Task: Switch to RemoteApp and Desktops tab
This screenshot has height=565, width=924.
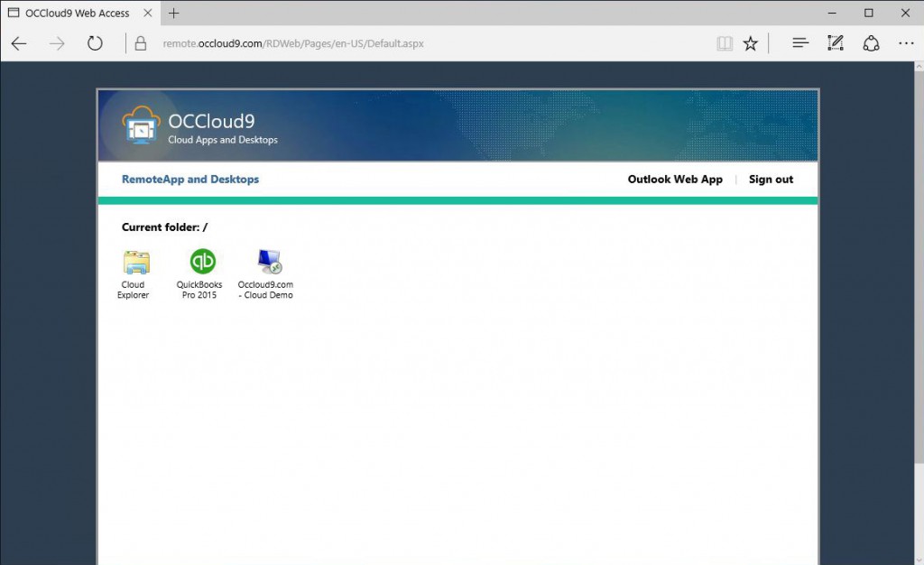Action: click(190, 179)
